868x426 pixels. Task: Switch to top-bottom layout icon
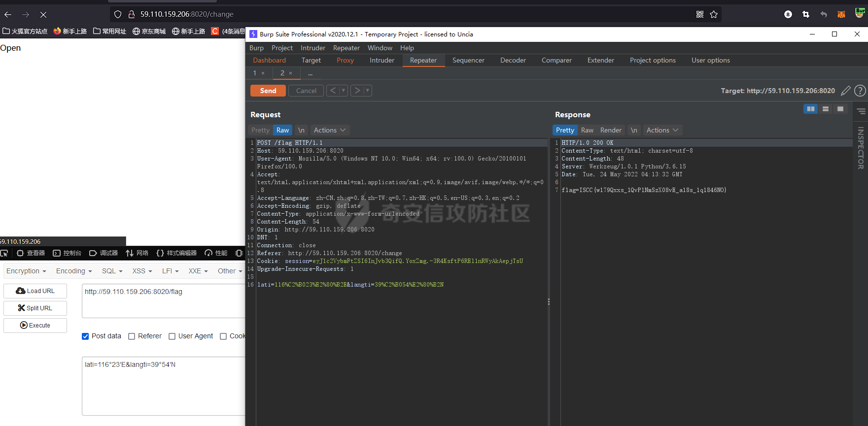click(826, 109)
